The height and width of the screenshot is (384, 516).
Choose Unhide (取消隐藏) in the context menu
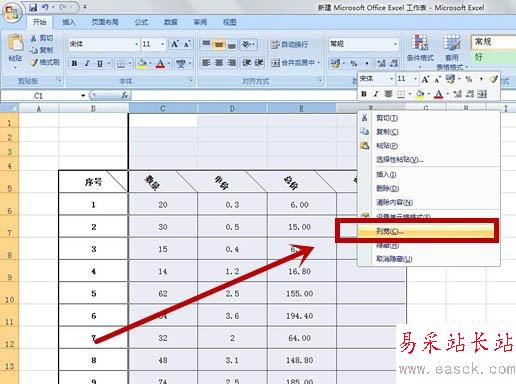coord(429,259)
